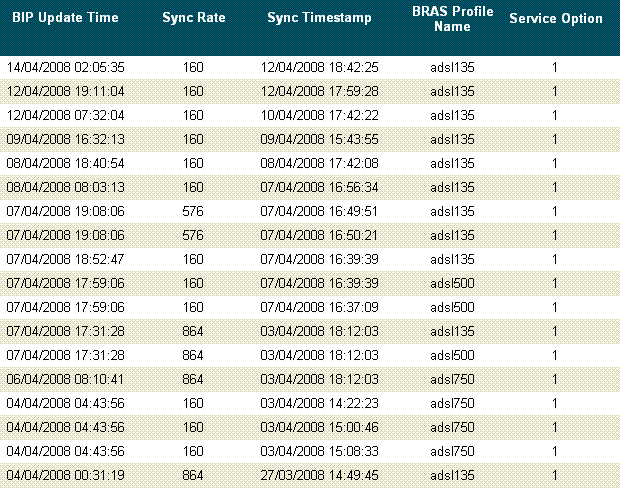Image resolution: width=625 pixels, height=488 pixels.
Task: Click adsl750 in the 06/04/2008 08:10:41 row
Action: pos(452,379)
